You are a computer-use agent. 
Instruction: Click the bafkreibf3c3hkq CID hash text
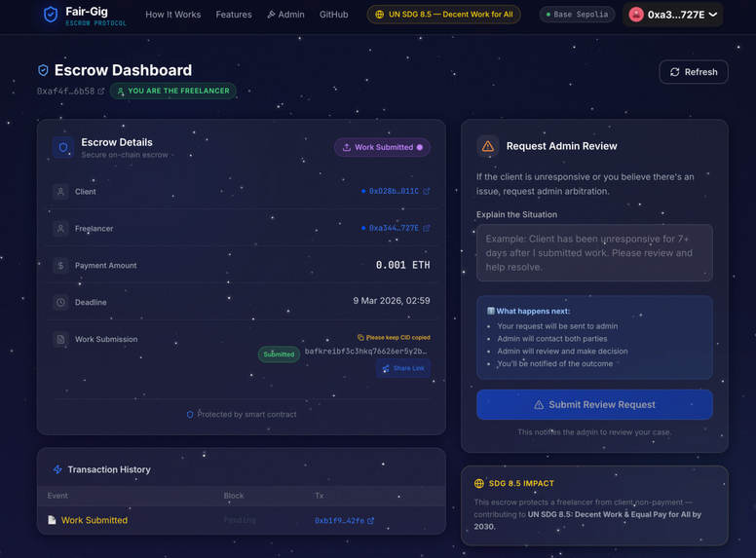[365, 351]
